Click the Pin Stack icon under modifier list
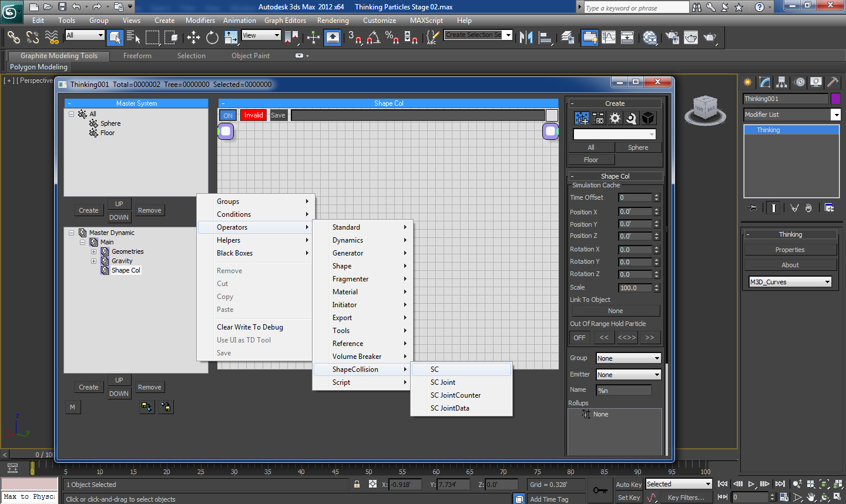The width and height of the screenshot is (846, 504). (x=753, y=208)
